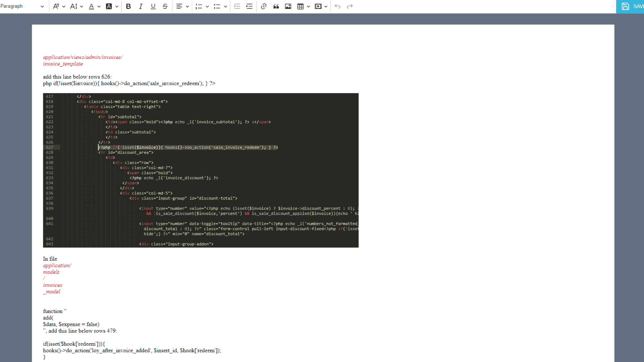Click the insert table icon
This screenshot has width=644, height=362.
(x=301, y=6)
